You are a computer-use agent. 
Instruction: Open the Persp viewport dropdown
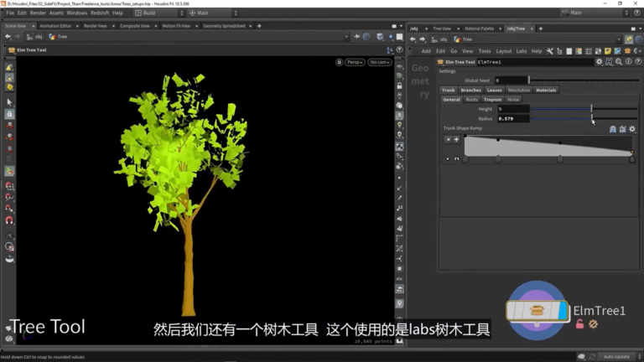point(355,62)
